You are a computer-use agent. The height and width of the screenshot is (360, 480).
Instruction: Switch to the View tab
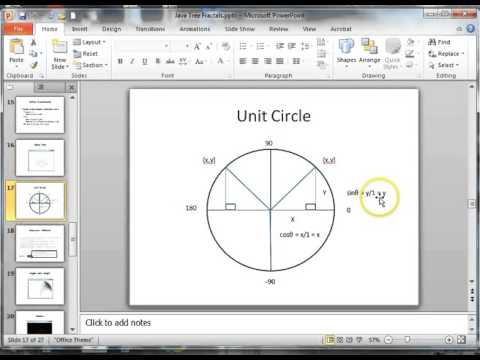coord(309,29)
